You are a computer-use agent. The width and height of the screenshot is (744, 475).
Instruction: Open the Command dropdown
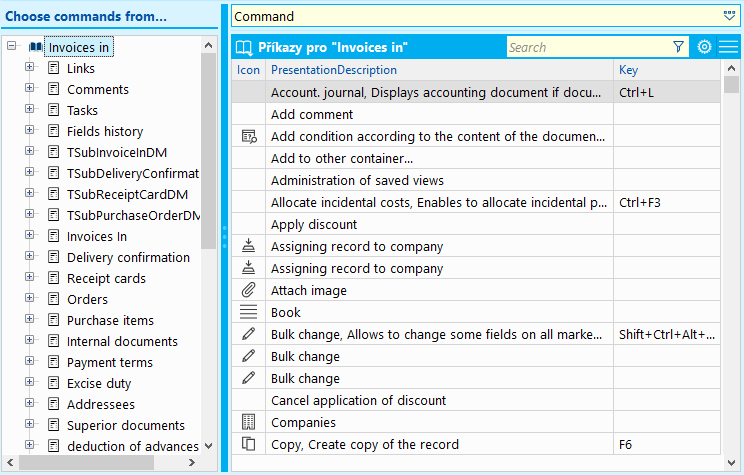click(728, 16)
